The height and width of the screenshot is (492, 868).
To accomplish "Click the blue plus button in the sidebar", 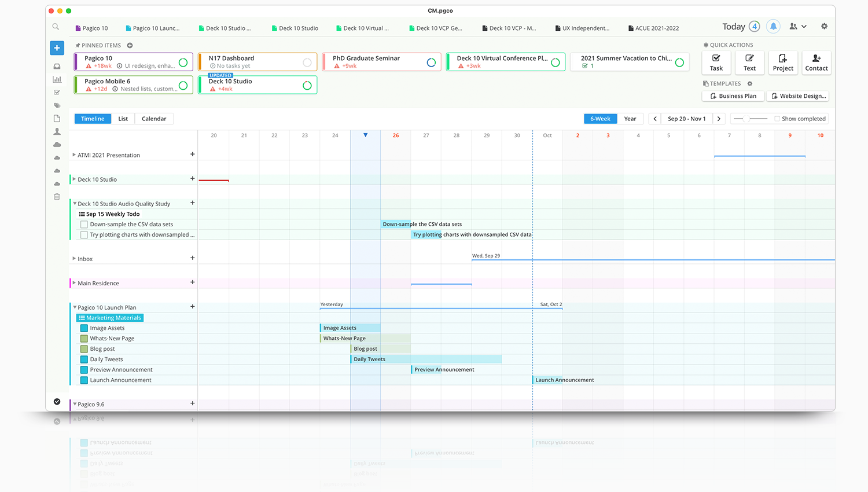I will pyautogui.click(x=57, y=48).
